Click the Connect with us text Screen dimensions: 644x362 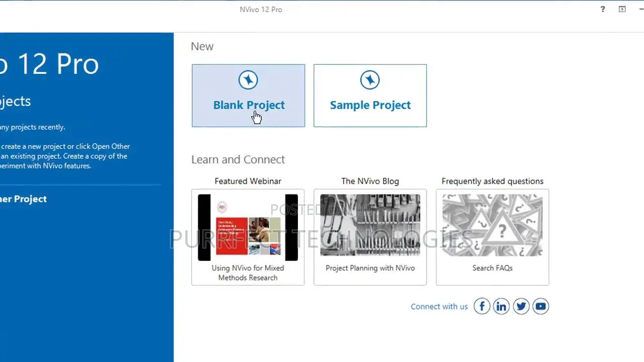(x=439, y=306)
